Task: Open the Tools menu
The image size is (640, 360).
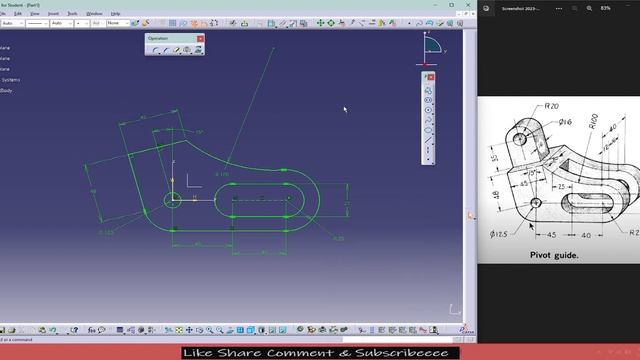Action: [x=72, y=13]
